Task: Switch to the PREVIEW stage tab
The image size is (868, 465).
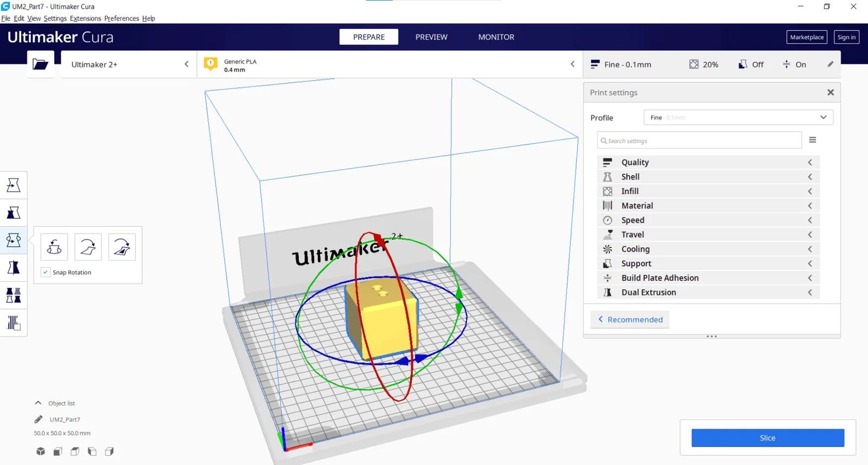Action: [x=431, y=37]
